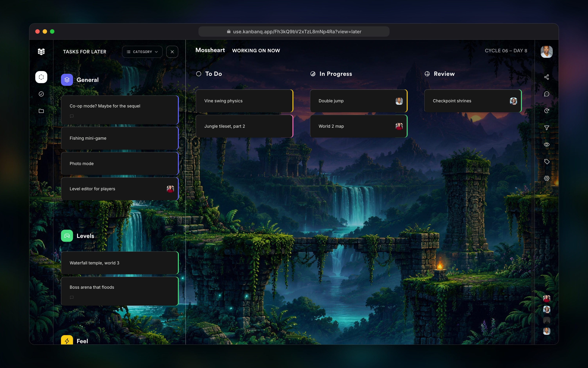The height and width of the screenshot is (368, 588).
Task: Click the bottom member avatar in right sidebar
Action: click(546, 331)
